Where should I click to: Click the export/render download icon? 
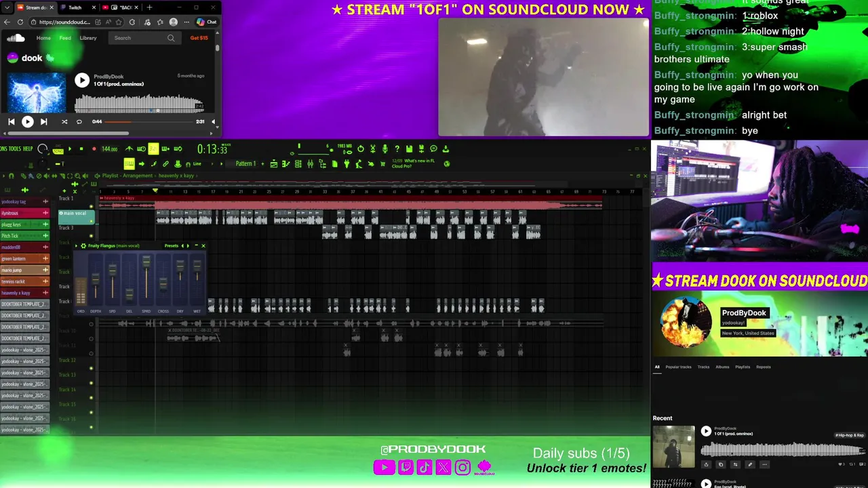446,149
